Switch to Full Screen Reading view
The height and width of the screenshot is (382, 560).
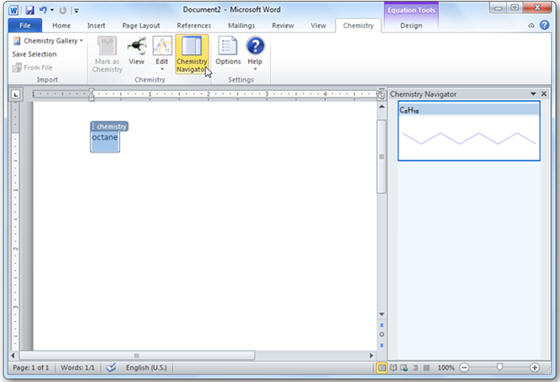point(393,367)
